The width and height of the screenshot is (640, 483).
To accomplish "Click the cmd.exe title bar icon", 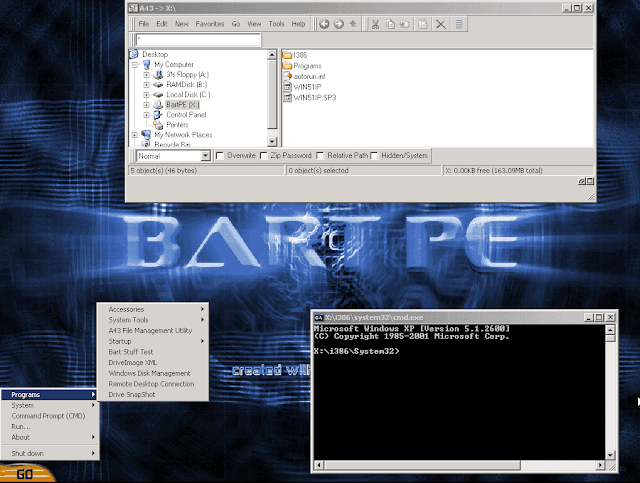I will [319, 317].
